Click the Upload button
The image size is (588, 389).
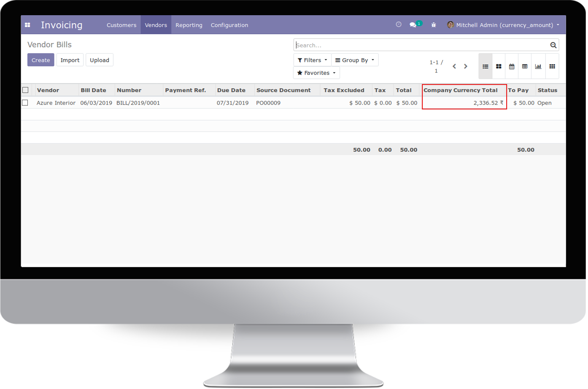100,60
